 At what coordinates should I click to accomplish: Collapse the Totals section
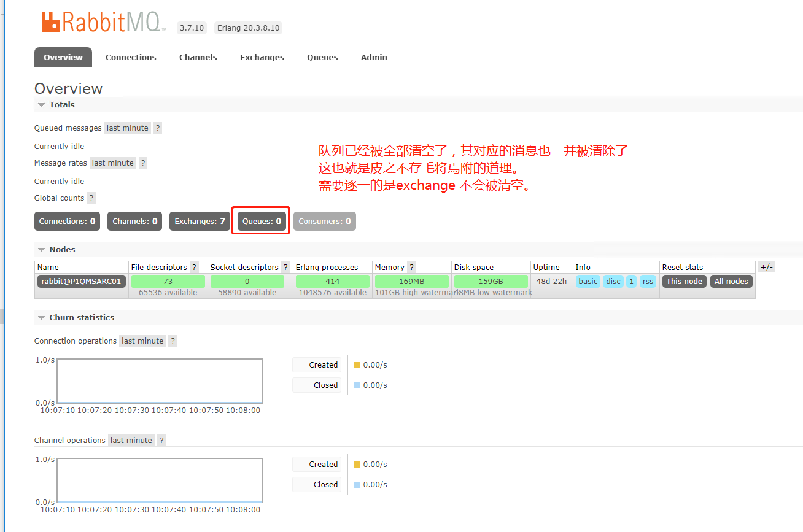pos(41,104)
